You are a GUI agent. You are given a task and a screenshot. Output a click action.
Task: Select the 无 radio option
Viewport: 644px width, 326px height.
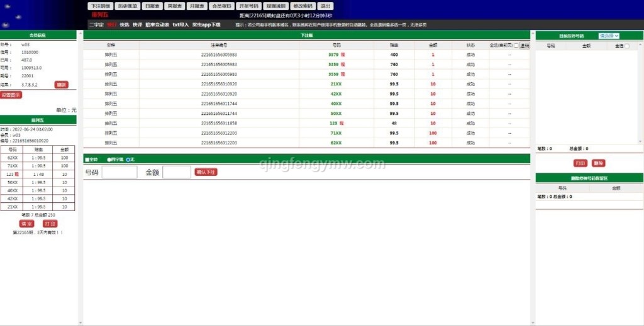[x=128, y=160]
